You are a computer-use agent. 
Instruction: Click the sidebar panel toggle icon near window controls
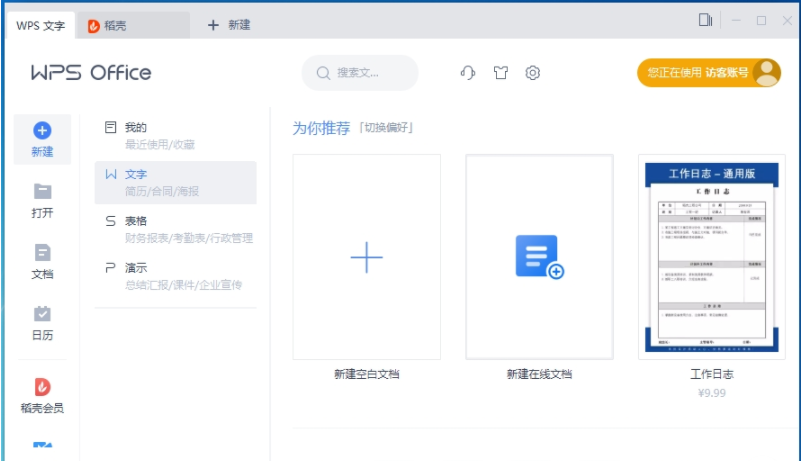[x=706, y=20]
